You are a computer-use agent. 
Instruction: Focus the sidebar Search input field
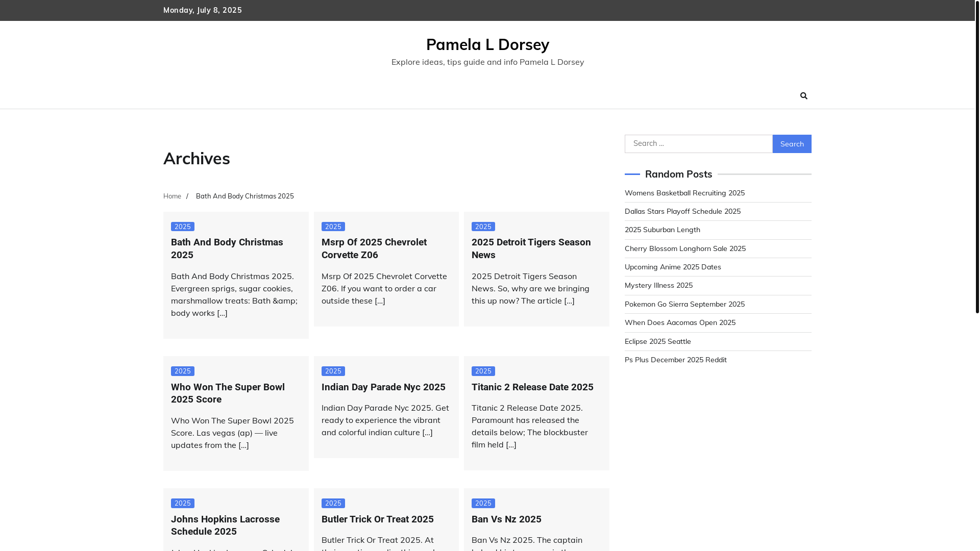point(698,144)
